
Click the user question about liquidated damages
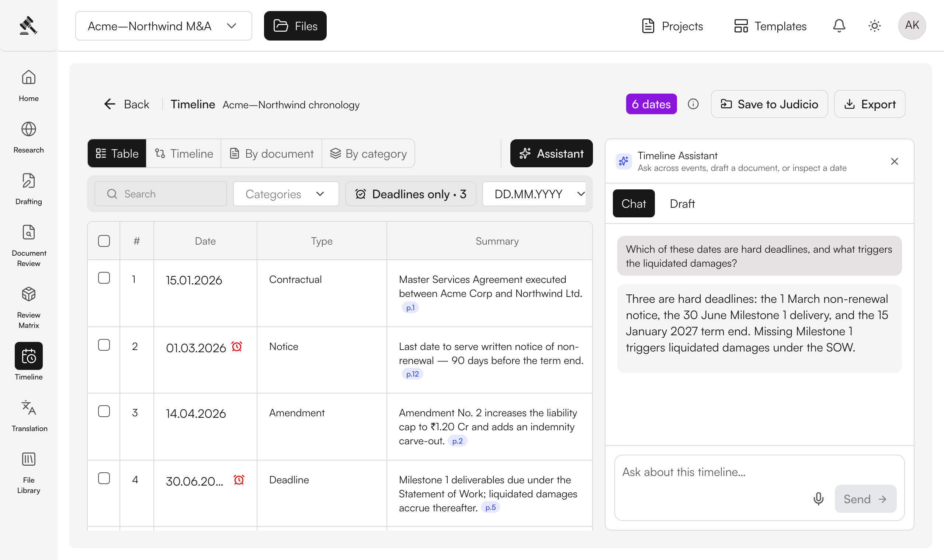tap(759, 256)
